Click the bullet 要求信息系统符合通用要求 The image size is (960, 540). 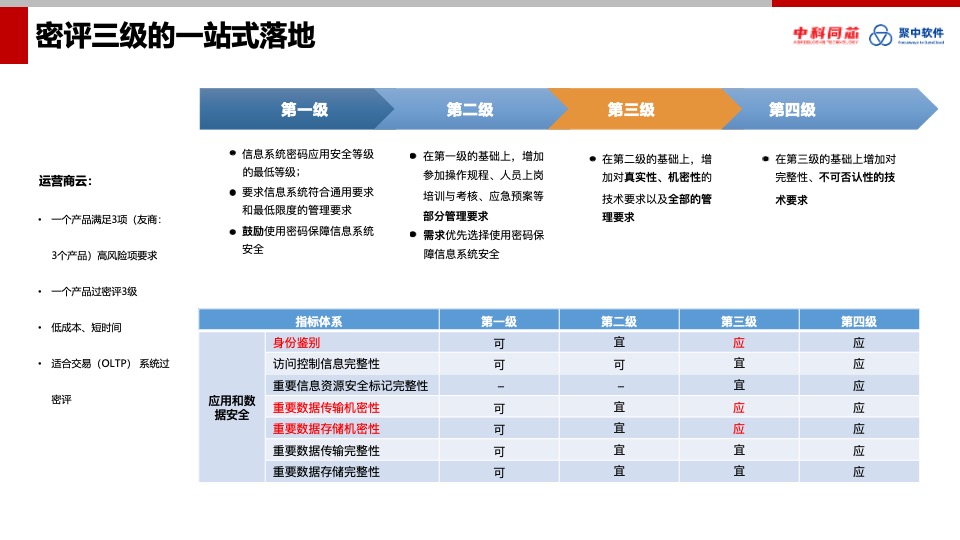307,192
